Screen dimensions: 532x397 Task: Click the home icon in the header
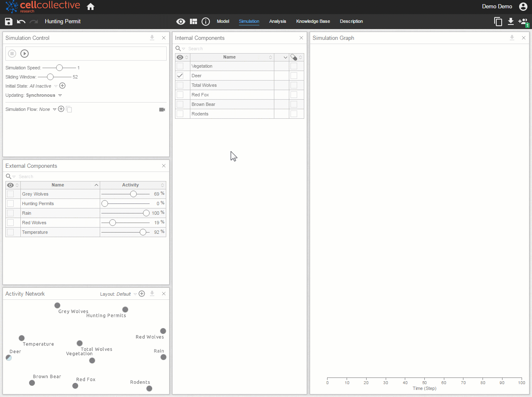point(91,7)
